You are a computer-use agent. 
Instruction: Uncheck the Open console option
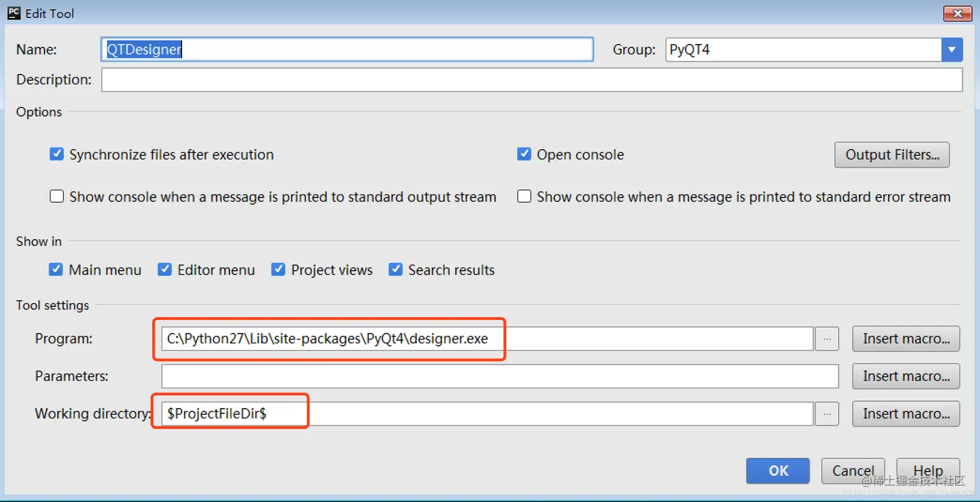coord(524,155)
